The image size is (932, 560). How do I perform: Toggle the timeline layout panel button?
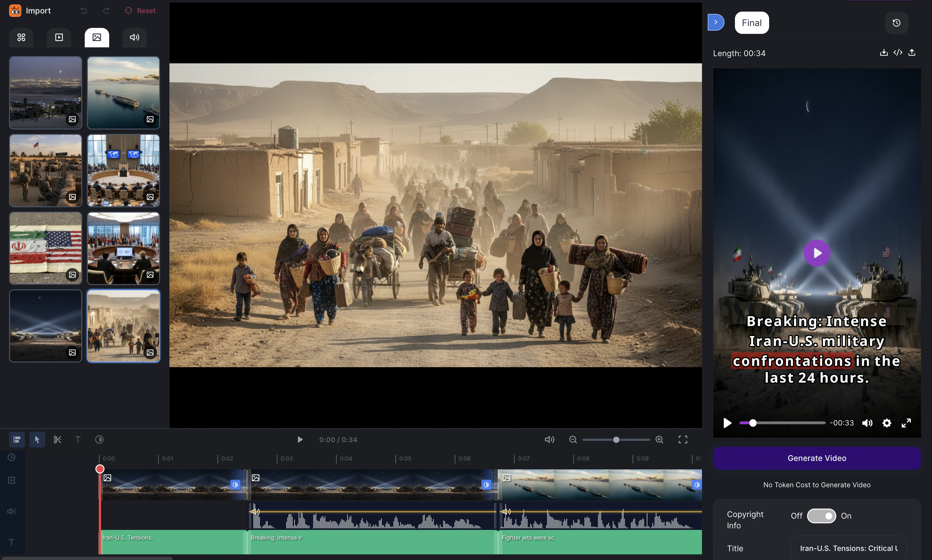(17, 440)
